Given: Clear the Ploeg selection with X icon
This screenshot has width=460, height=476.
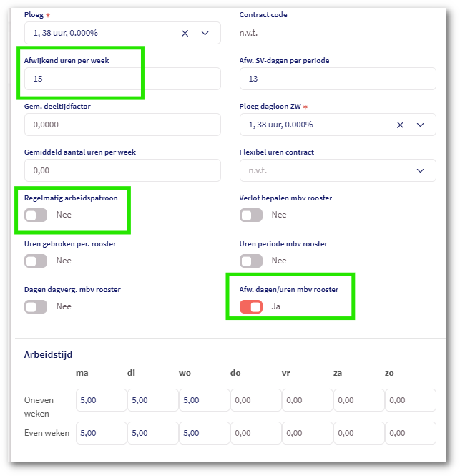Looking at the screenshot, I should (185, 33).
